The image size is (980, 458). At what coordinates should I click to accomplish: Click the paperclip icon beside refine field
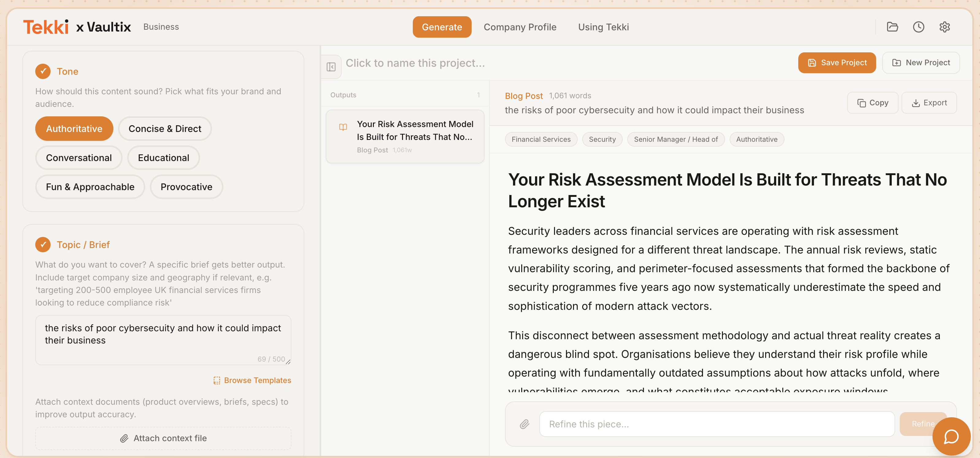[524, 424]
